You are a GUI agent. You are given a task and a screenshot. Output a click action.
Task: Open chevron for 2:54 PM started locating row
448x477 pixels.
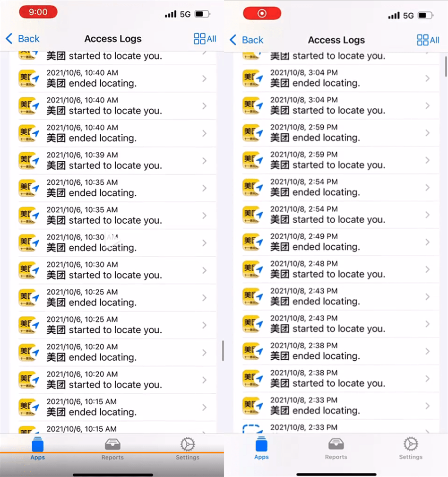click(427, 215)
